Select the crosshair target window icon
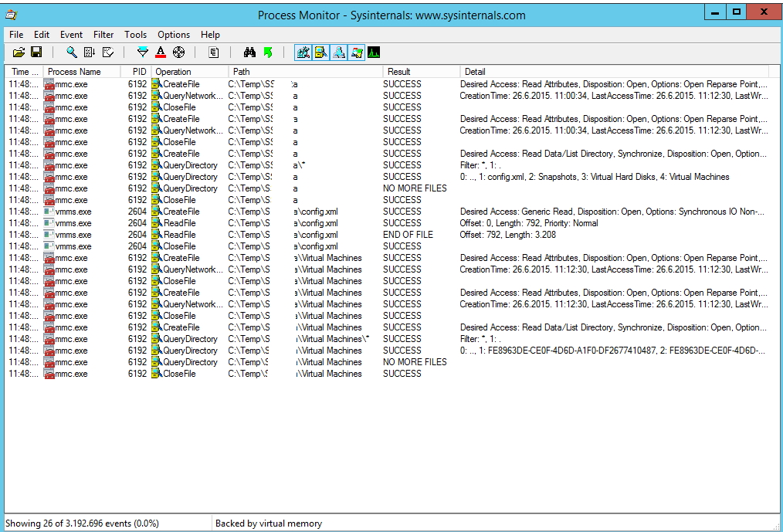 [x=178, y=53]
